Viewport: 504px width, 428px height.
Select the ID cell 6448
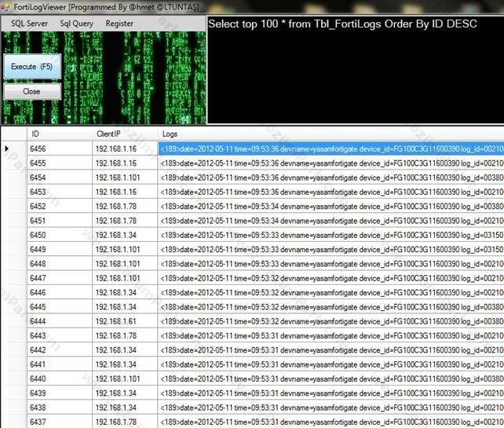point(60,264)
